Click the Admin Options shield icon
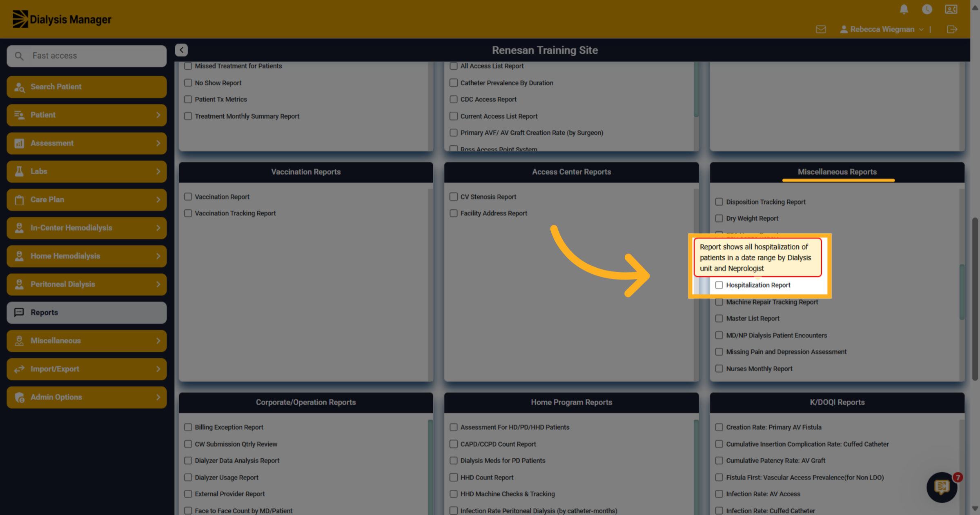Image resolution: width=980 pixels, height=515 pixels. click(19, 397)
